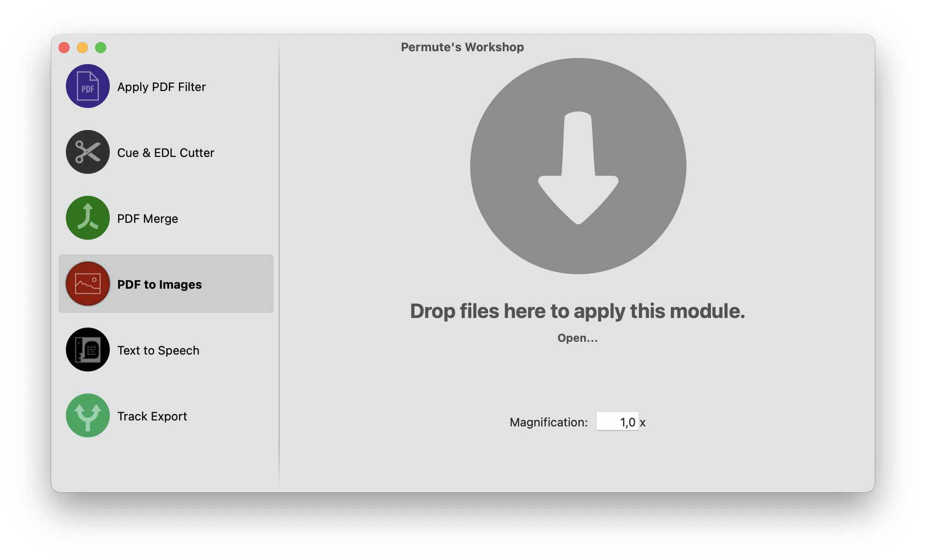Click the Permute's Workshop window title

tap(462, 47)
